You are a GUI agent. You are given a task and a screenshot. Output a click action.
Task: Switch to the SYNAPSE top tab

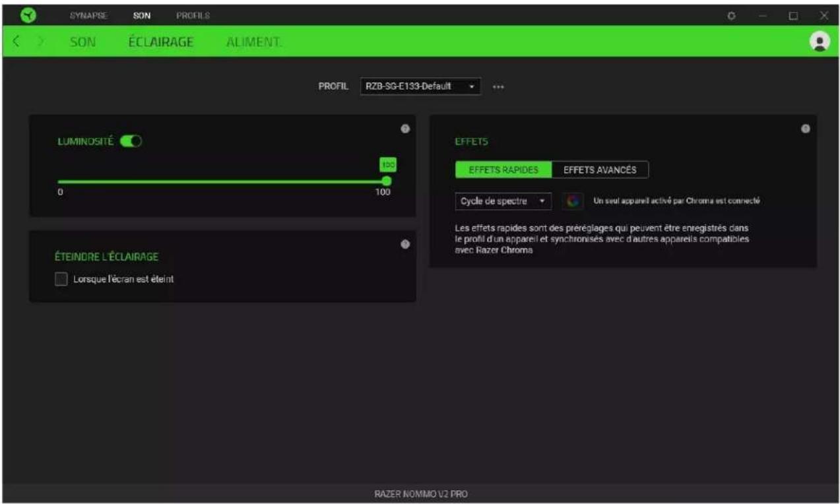point(88,15)
